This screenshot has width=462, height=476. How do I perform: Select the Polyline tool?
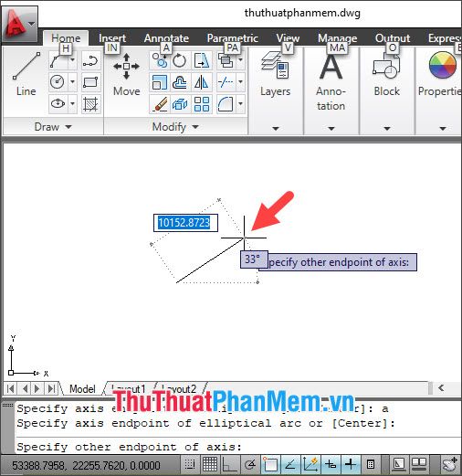tap(90, 60)
